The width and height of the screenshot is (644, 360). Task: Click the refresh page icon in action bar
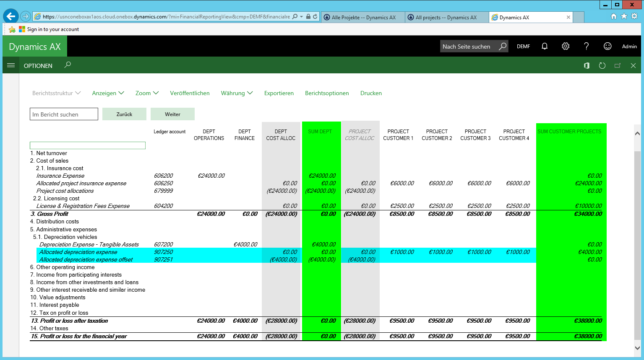pos(602,66)
